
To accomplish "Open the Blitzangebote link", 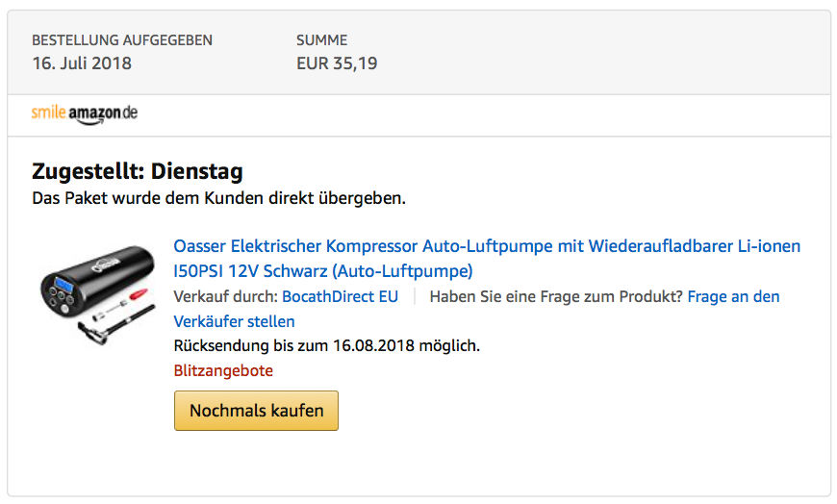I will click(x=223, y=370).
